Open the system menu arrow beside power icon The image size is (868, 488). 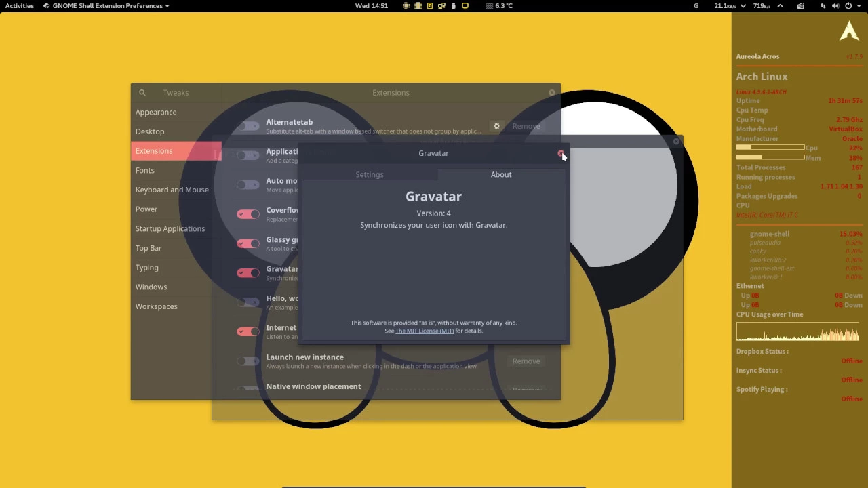860,5
